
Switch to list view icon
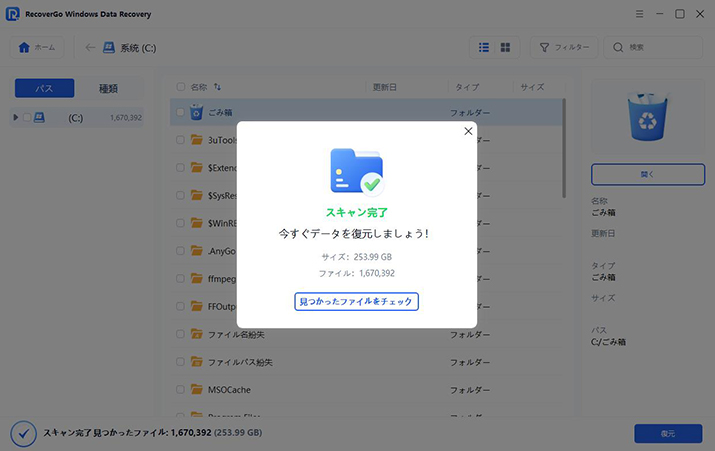point(484,47)
